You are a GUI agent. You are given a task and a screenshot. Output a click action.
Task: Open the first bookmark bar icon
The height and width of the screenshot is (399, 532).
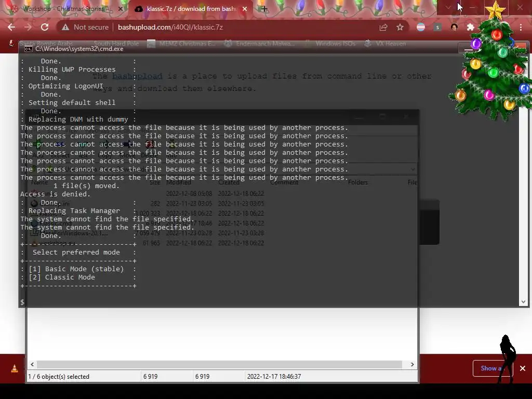[11, 44]
